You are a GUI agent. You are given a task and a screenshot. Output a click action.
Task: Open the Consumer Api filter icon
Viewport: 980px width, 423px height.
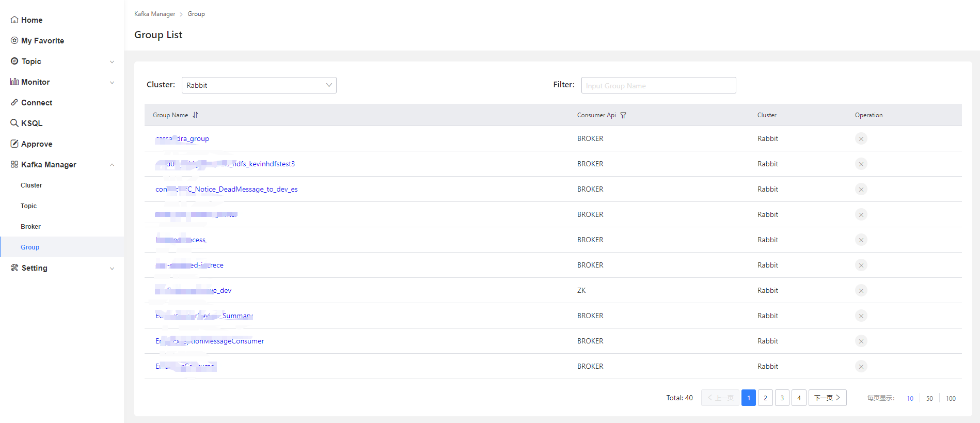click(623, 115)
